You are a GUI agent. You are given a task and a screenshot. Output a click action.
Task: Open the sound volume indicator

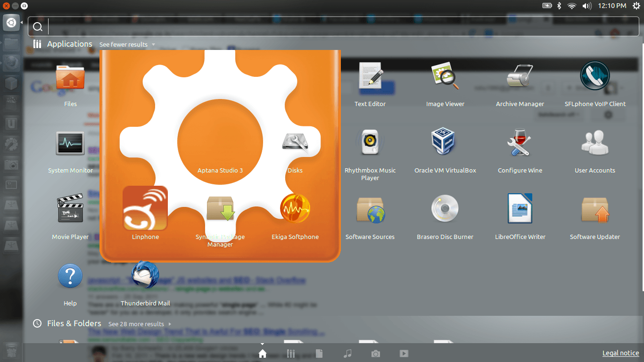tap(586, 6)
